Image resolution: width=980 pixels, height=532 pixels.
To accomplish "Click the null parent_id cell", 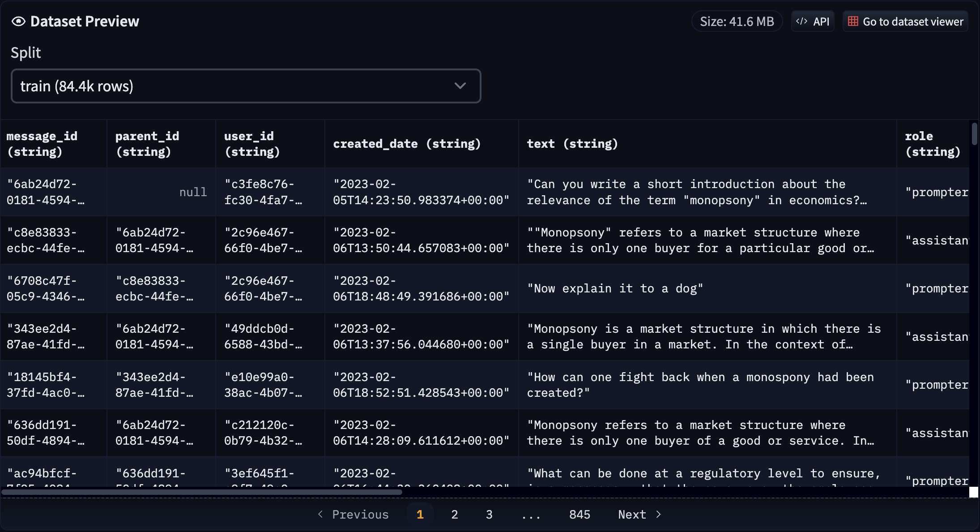I will point(193,192).
